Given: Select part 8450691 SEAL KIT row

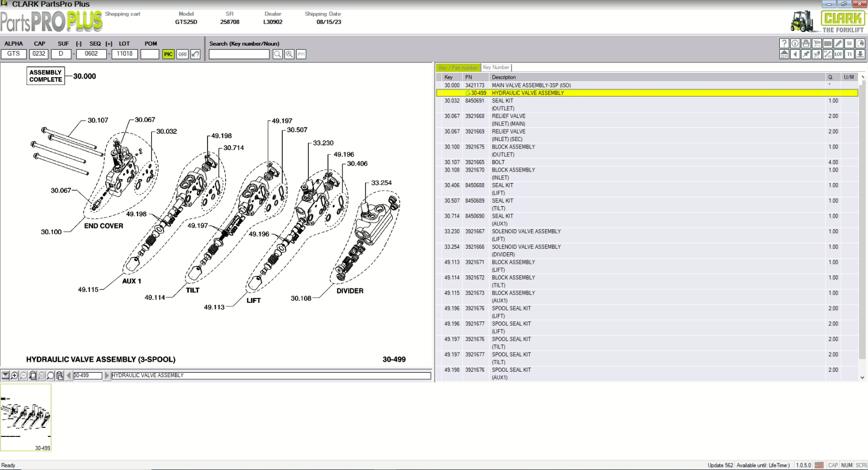Looking at the screenshot, I should 647,104.
